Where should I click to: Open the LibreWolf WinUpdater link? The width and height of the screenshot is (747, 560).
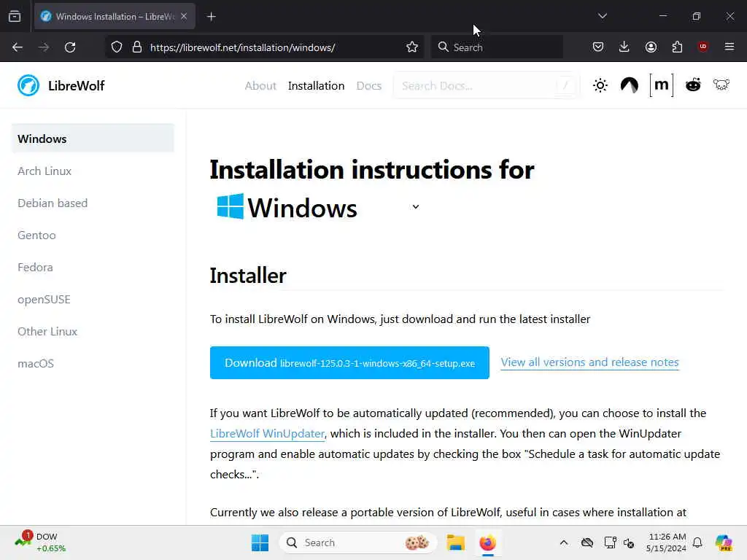(x=267, y=434)
